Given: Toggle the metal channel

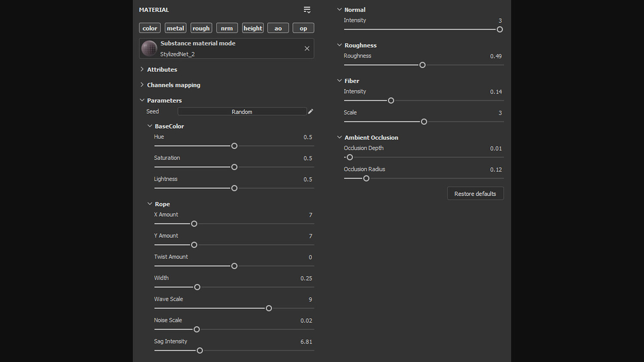Looking at the screenshot, I should pos(175,28).
